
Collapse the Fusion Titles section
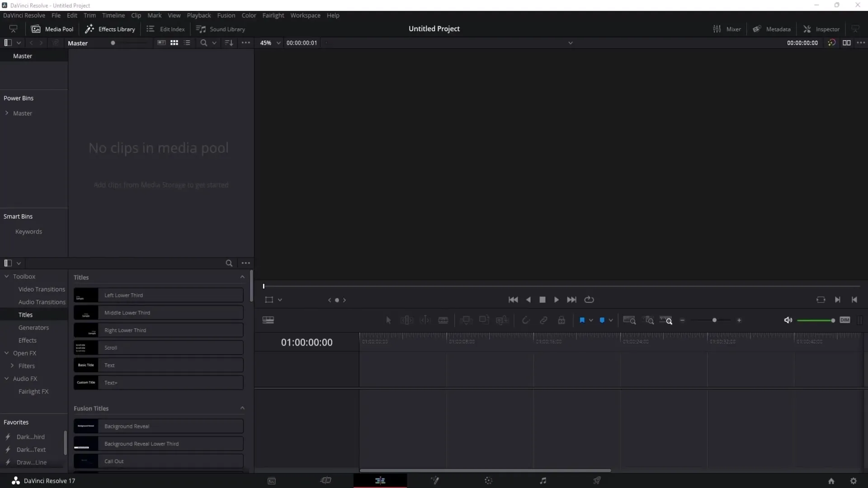click(242, 408)
